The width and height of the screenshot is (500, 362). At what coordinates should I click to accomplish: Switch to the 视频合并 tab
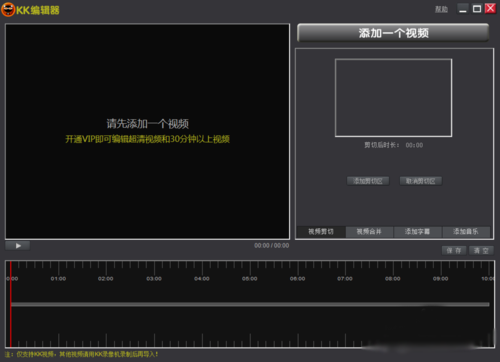point(369,232)
